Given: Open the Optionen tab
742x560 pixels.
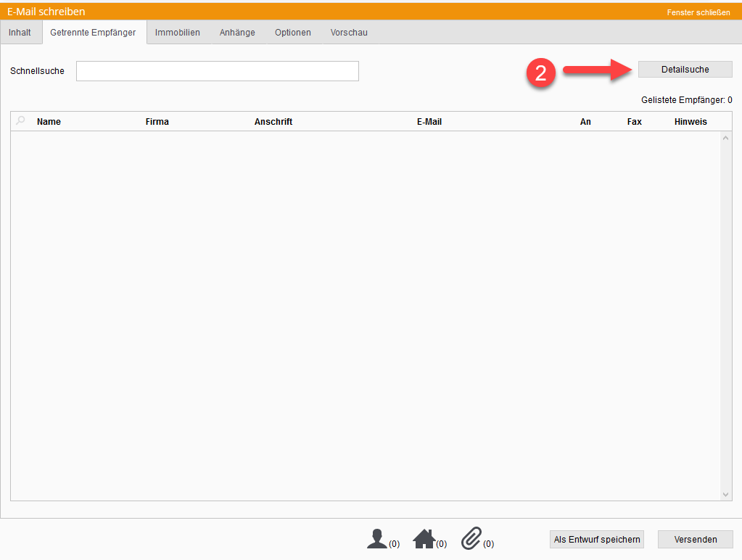Looking at the screenshot, I should pyautogui.click(x=293, y=33).
